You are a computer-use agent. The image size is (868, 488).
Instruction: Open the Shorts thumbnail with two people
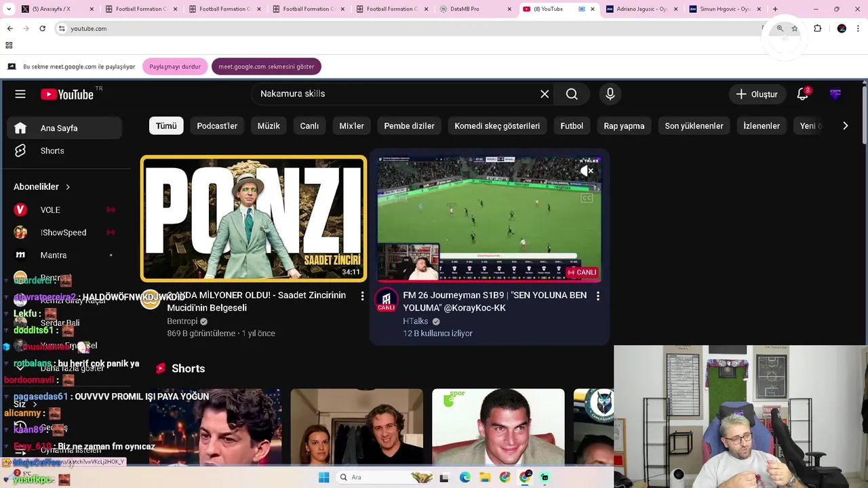pos(357,427)
